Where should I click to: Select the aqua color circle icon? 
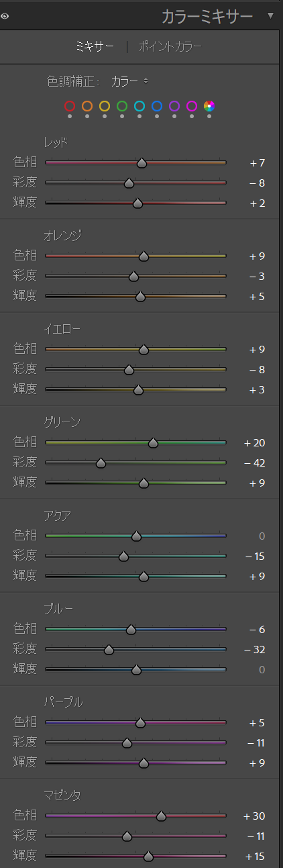click(139, 105)
